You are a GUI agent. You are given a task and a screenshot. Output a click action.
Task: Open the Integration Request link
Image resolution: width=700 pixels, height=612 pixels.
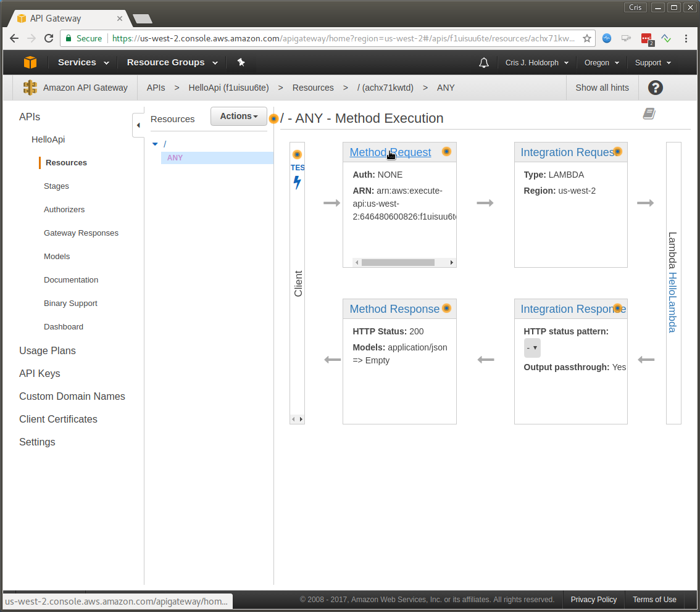(x=567, y=152)
